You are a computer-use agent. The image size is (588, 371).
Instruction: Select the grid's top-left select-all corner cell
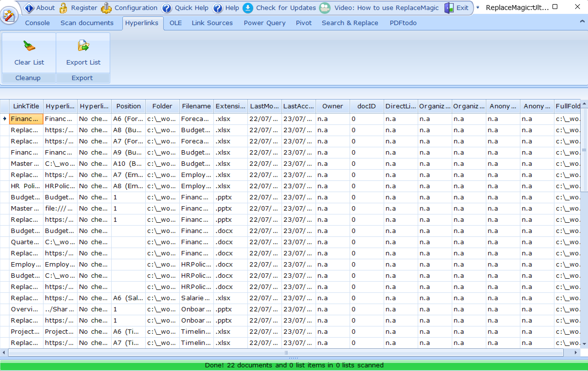pos(5,106)
